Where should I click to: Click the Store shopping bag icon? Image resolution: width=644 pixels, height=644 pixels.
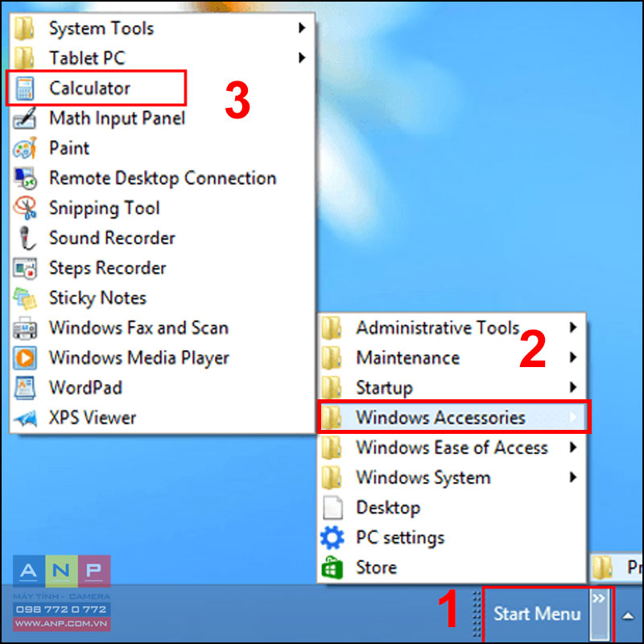[x=332, y=568]
